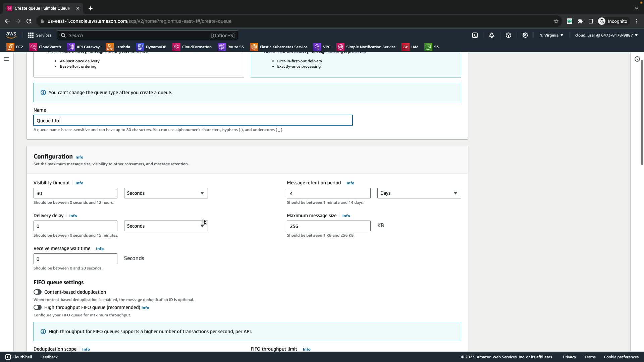The image size is (644, 362).
Task: Open the S3 service shortcut
Action: click(x=432, y=47)
